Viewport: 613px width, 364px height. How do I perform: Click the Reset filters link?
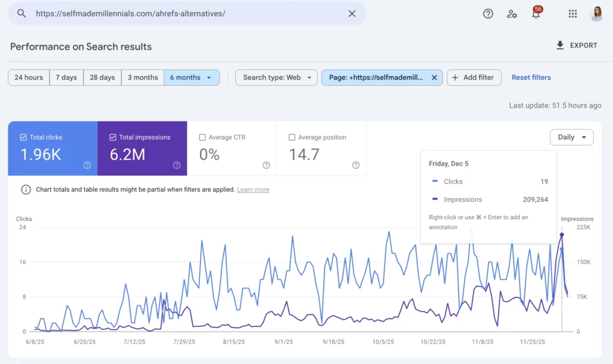pos(531,77)
